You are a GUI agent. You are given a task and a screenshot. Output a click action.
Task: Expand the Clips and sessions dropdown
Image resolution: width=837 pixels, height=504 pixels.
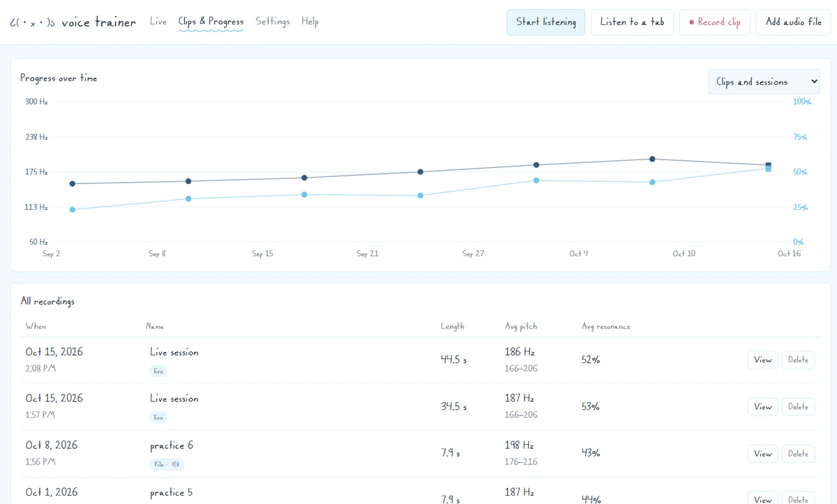[764, 82]
